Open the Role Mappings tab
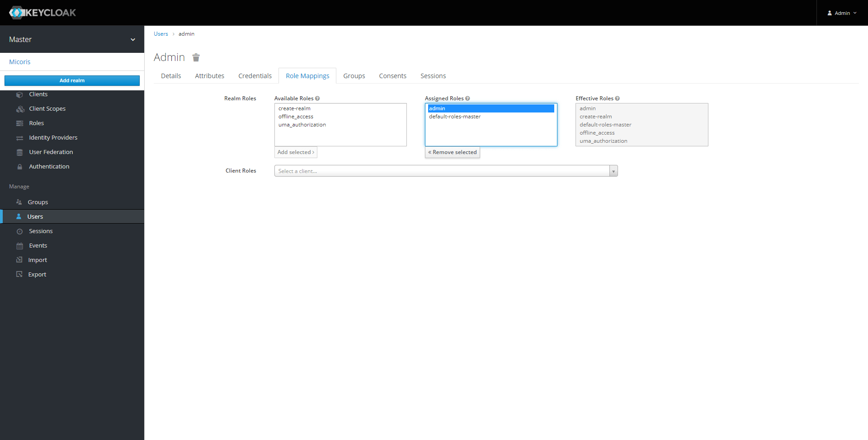Viewport: 868px width, 440px height. click(x=307, y=76)
